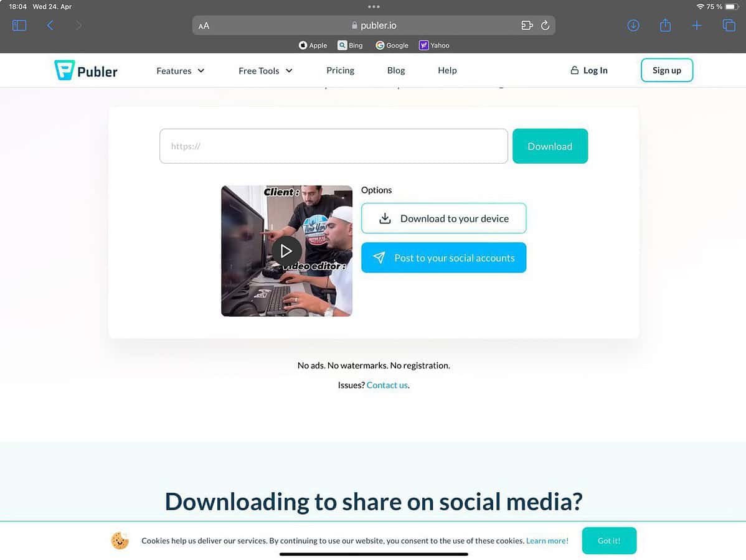Switch to the Pricing page

point(340,70)
